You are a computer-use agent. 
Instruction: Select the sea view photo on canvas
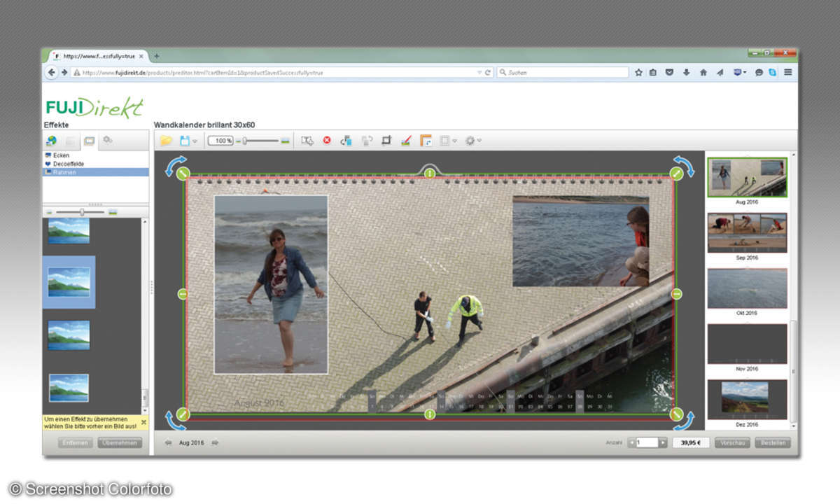point(581,241)
